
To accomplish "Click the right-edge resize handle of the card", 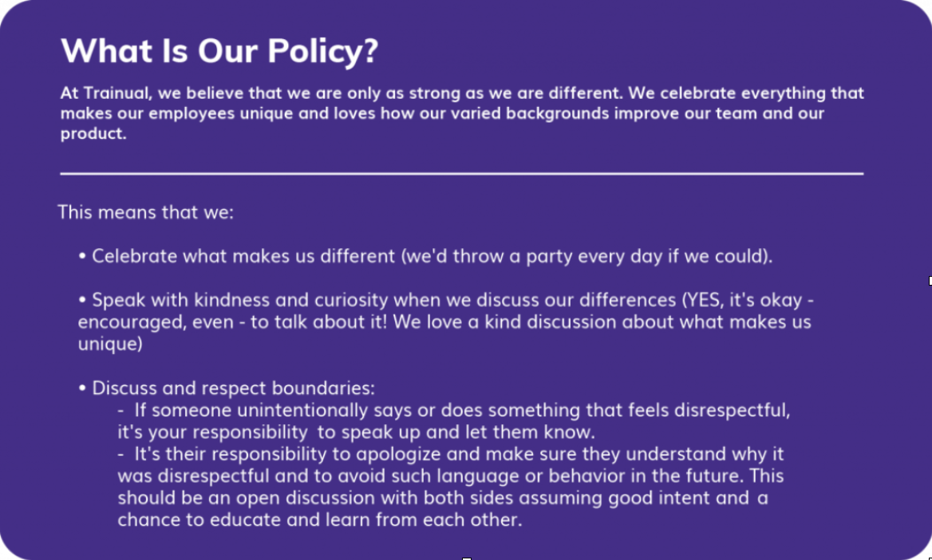I will pyautogui.click(x=930, y=280).
